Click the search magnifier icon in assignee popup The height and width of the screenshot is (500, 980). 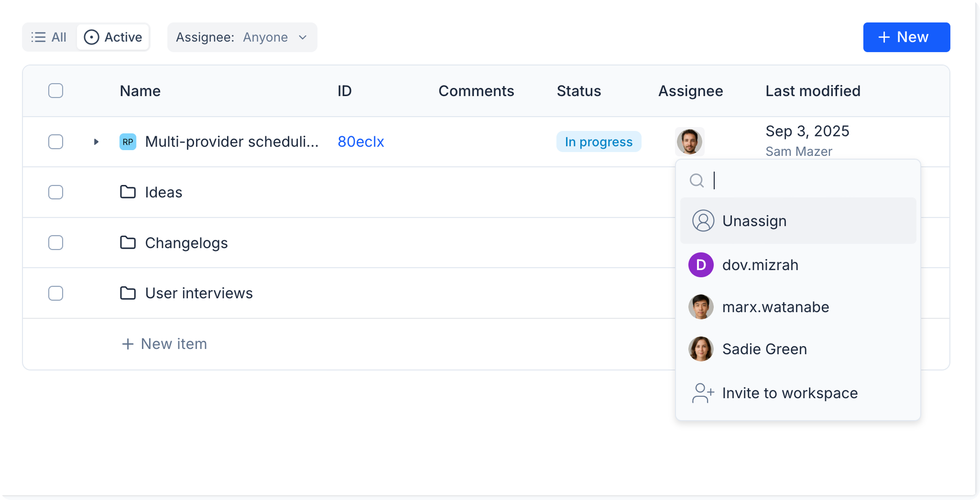[697, 181]
